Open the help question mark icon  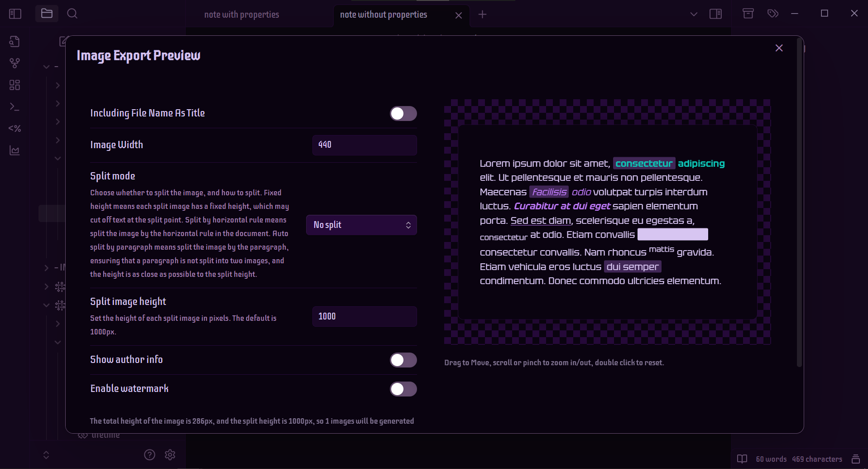coord(149,454)
